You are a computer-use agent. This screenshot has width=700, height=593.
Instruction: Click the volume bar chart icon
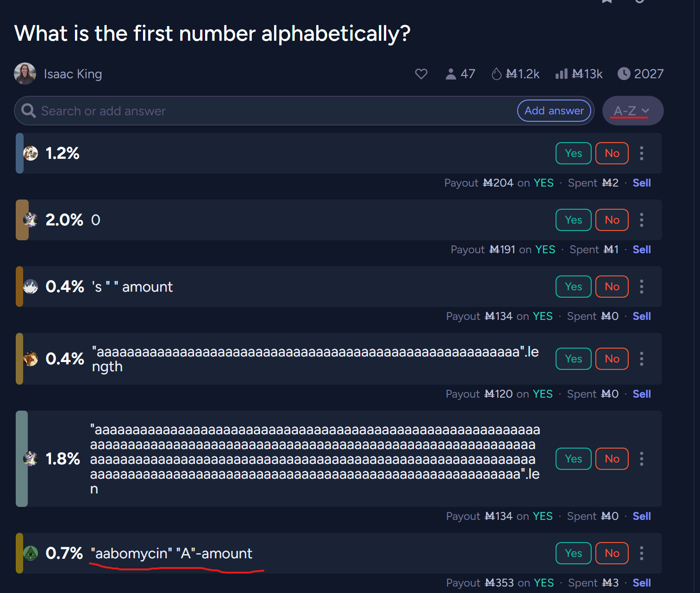(x=561, y=74)
